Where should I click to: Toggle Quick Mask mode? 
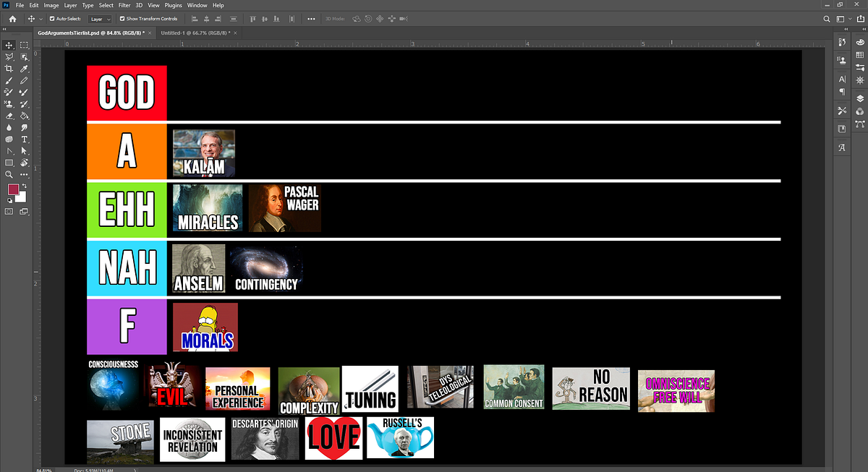[9, 211]
